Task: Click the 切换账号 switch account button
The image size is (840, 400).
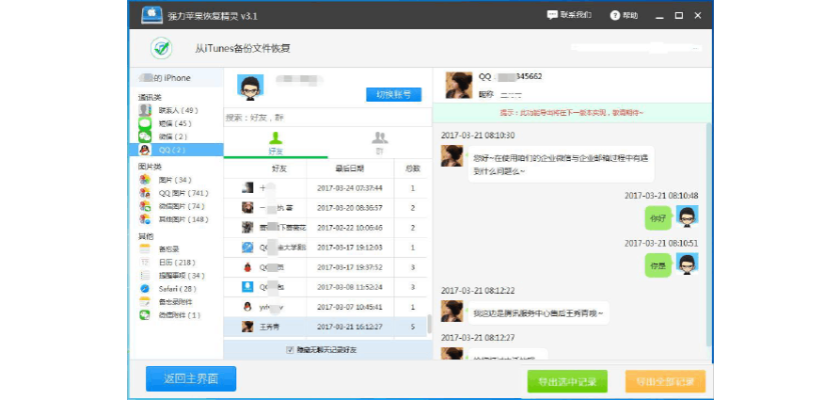Action: (x=394, y=94)
